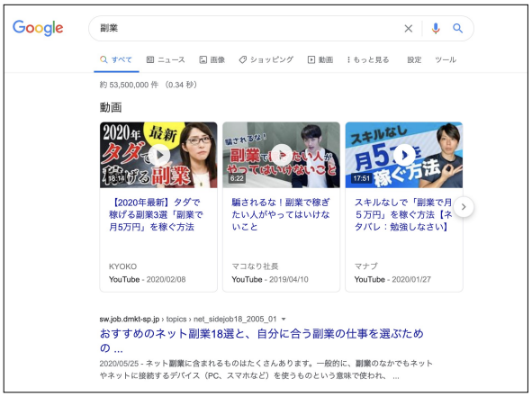Click into the 副業 search input field
Image resolution: width=532 pixels, height=397 pixels.
[248, 28]
